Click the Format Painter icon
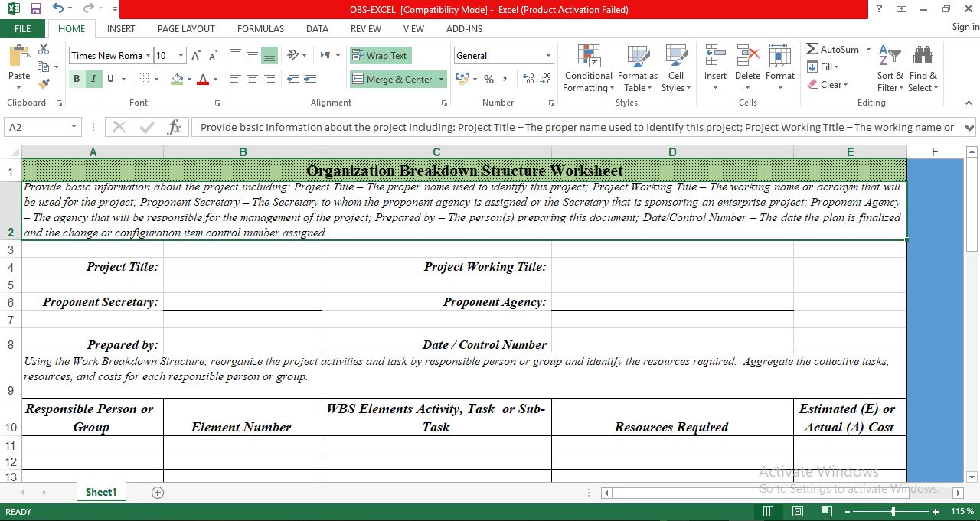 44,83
